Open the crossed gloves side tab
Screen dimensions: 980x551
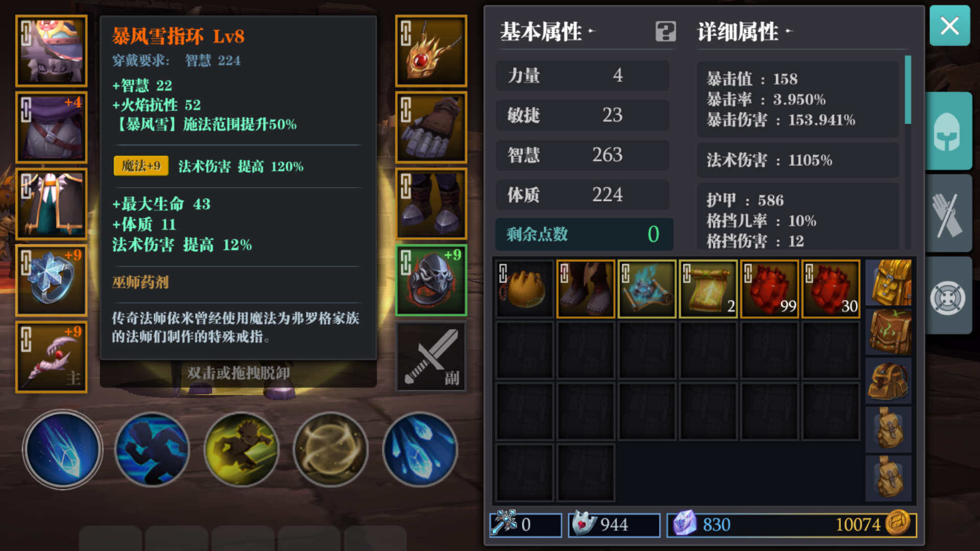[x=949, y=213]
